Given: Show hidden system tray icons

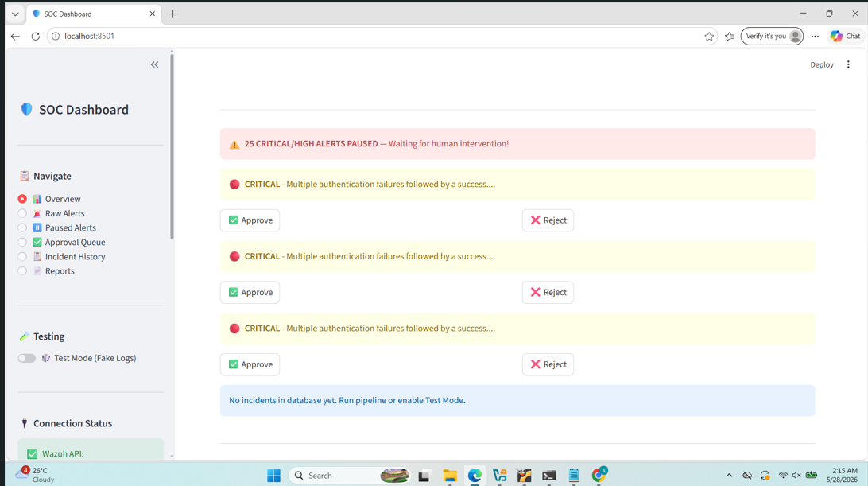Looking at the screenshot, I should click(729, 476).
